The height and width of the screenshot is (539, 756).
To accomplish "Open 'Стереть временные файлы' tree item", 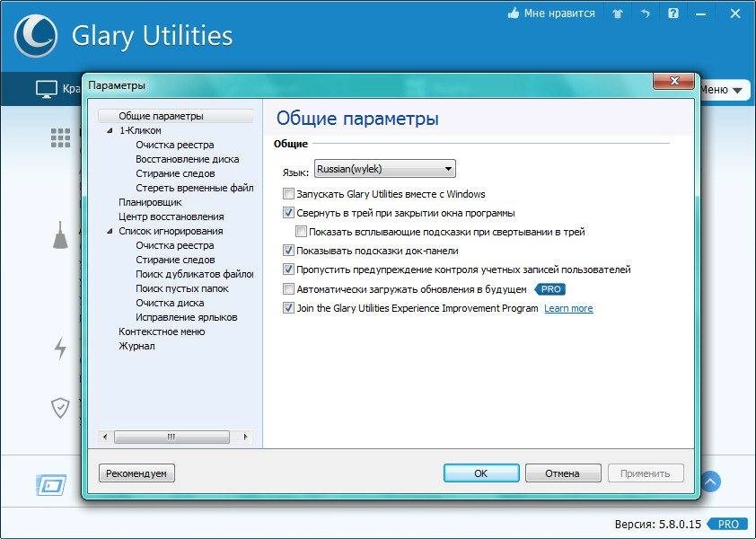I will 194,188.
